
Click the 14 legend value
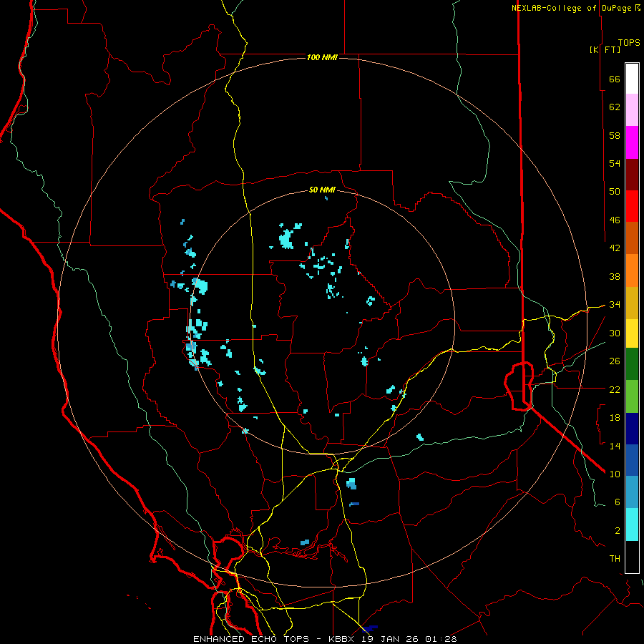point(615,446)
